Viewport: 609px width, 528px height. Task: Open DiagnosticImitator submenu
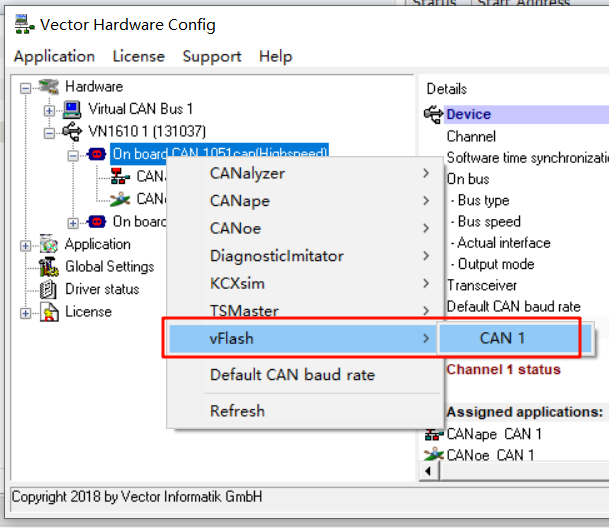coord(305,256)
